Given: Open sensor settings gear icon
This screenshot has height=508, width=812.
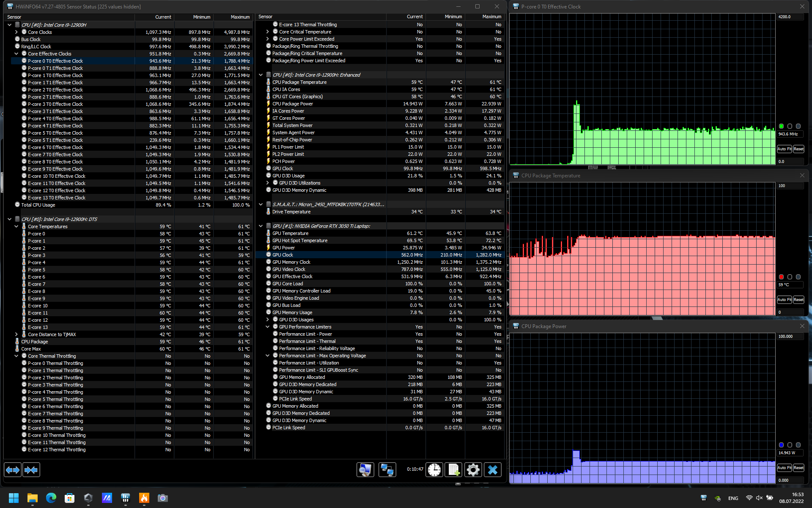Looking at the screenshot, I should pos(473,469).
